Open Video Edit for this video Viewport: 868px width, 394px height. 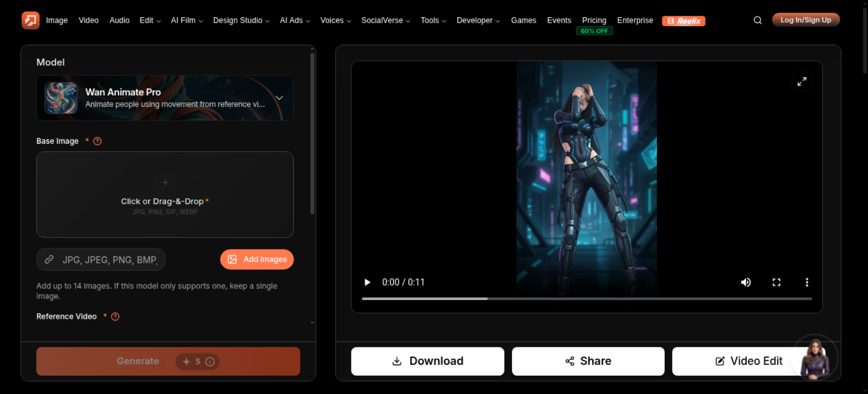click(x=749, y=361)
